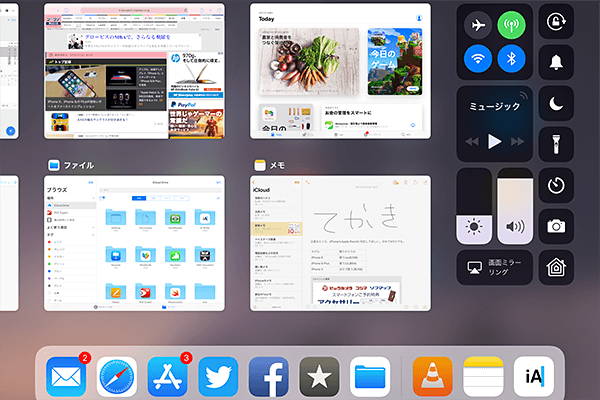Open iA Writer from the dock
The image size is (600, 400).
click(x=534, y=377)
